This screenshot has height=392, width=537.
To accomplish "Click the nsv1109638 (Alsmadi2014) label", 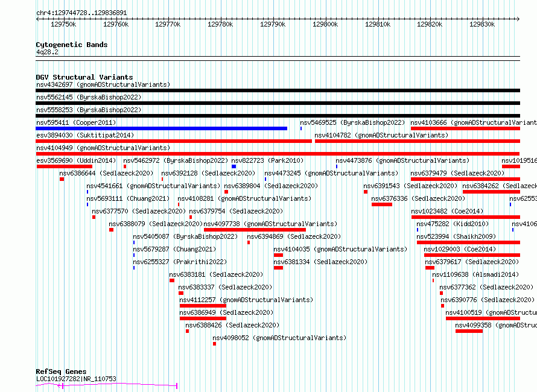I will pyautogui.click(x=475, y=274).
